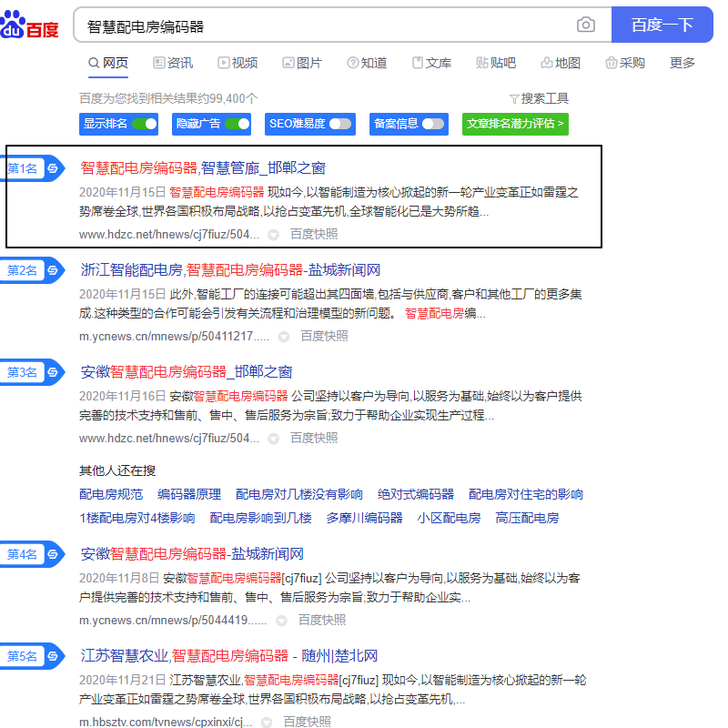The image size is (728, 728).
Task: Click related search 配电房规范
Action: 111,494
